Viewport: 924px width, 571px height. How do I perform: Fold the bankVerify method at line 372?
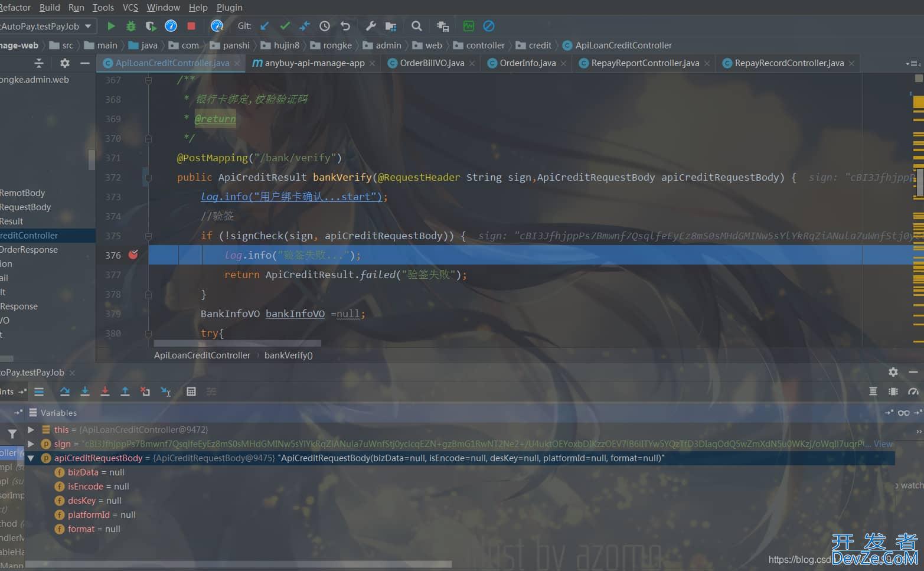[x=148, y=177]
